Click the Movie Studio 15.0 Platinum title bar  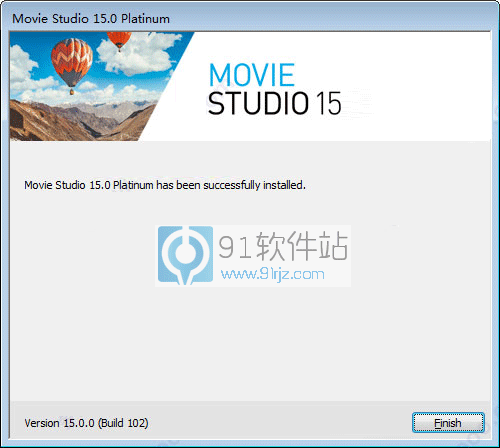coord(250,18)
